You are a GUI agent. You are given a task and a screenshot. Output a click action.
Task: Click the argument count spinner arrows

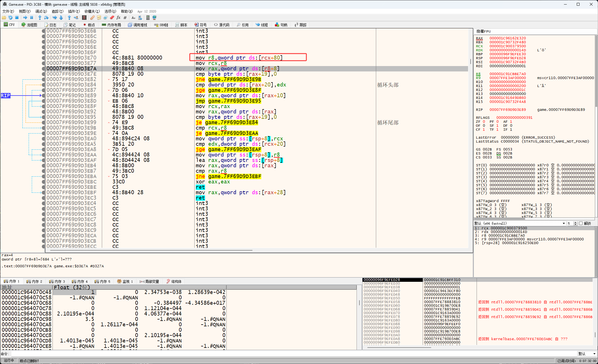[x=576, y=223]
